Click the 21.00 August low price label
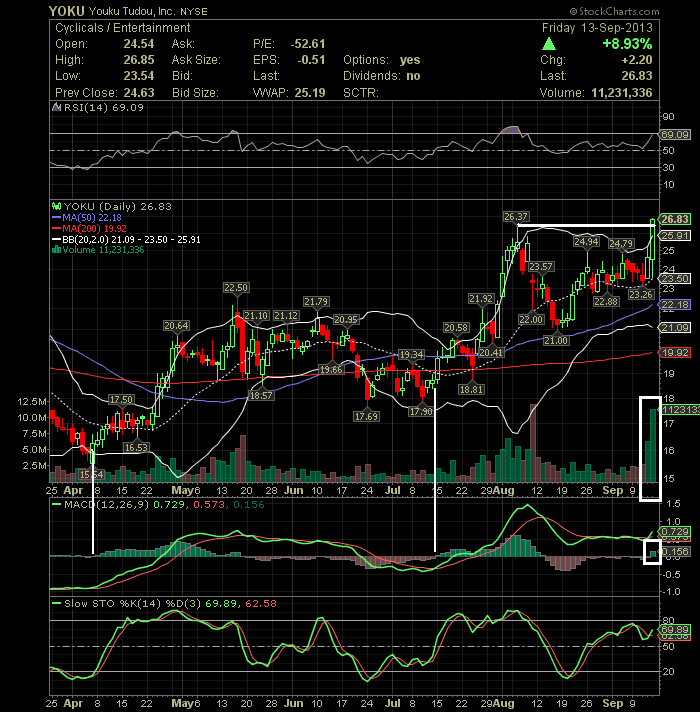Viewport: 700px width, 712px height. (556, 341)
